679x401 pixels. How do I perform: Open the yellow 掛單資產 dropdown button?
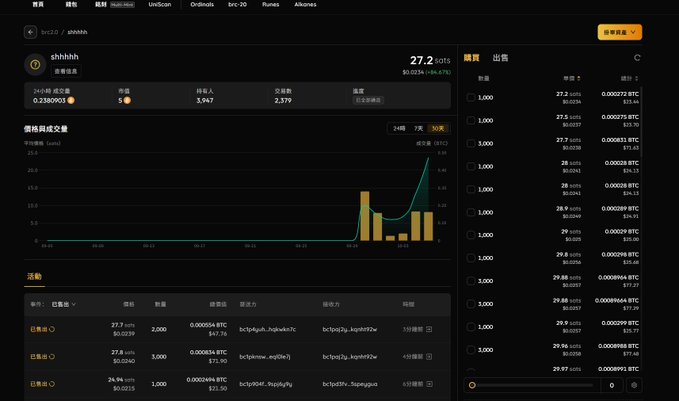pyautogui.click(x=620, y=32)
